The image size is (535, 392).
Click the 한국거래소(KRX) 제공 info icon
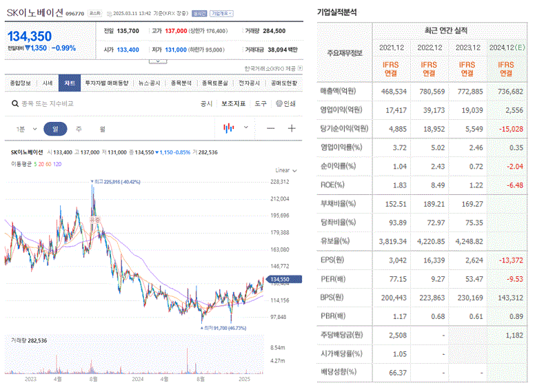coord(300,68)
